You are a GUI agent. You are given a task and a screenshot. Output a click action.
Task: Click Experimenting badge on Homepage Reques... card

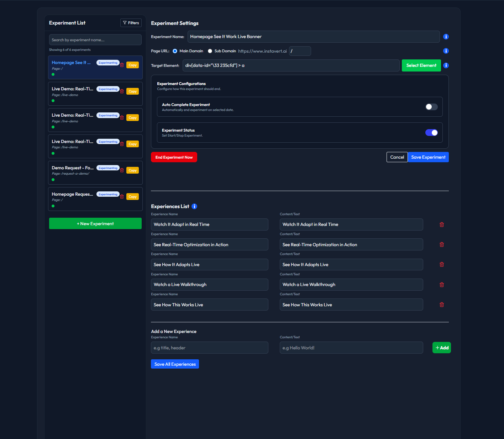[108, 194]
